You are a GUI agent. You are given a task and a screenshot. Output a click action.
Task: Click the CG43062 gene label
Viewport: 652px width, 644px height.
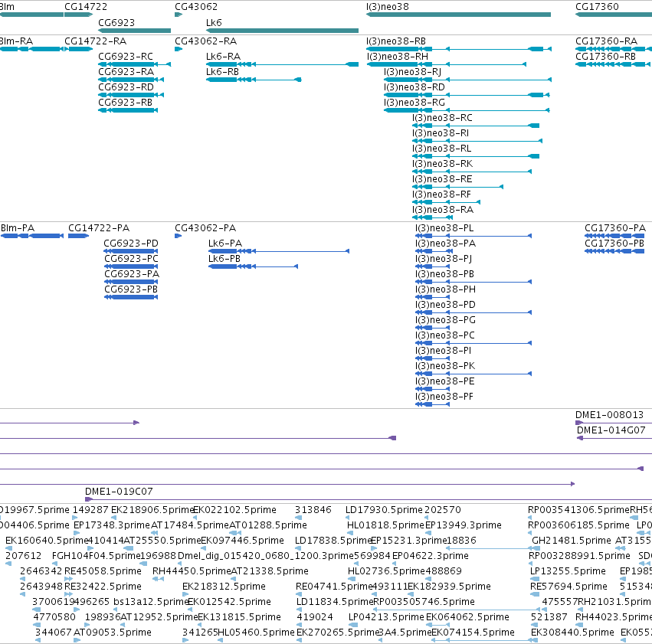(196, 7)
